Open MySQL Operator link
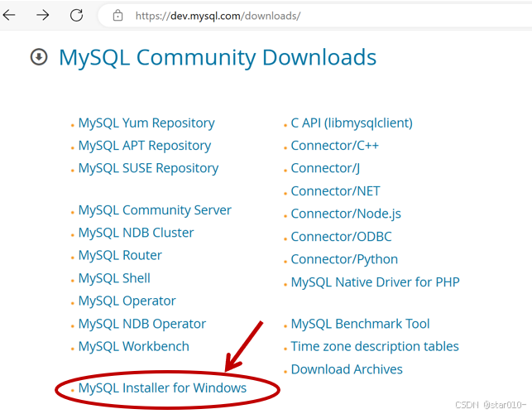This screenshot has width=532, height=414. click(x=127, y=301)
